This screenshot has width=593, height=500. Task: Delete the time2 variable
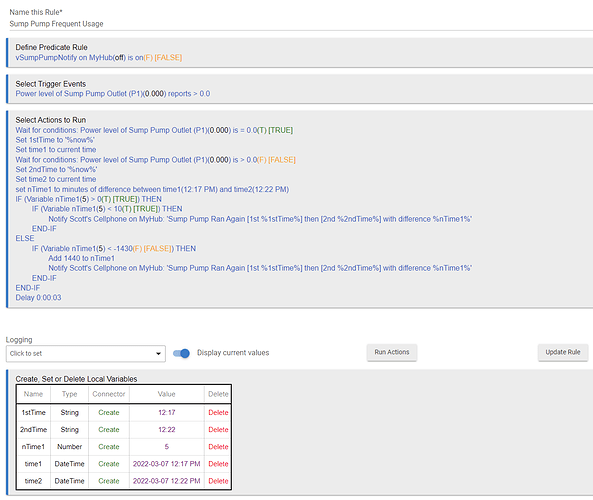coord(218,481)
